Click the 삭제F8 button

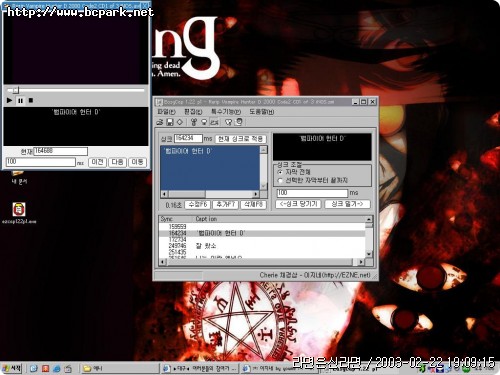pos(254,205)
